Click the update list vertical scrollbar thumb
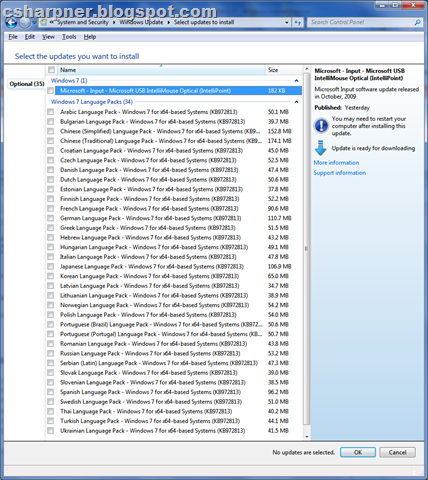 coord(306,249)
